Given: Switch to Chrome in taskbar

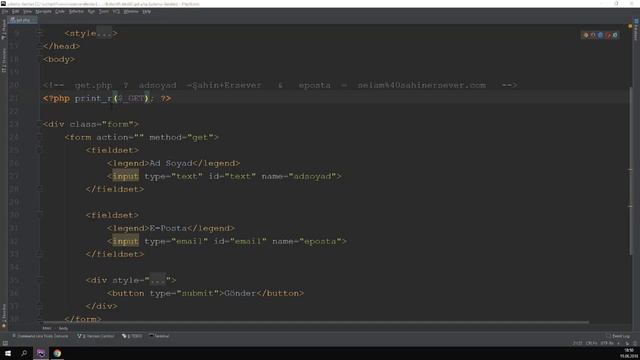Looking at the screenshot, I should [x=57, y=353].
